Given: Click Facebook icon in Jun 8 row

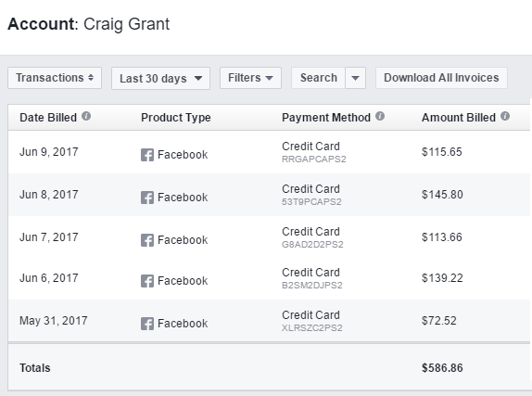Looking at the screenshot, I should click(147, 198).
